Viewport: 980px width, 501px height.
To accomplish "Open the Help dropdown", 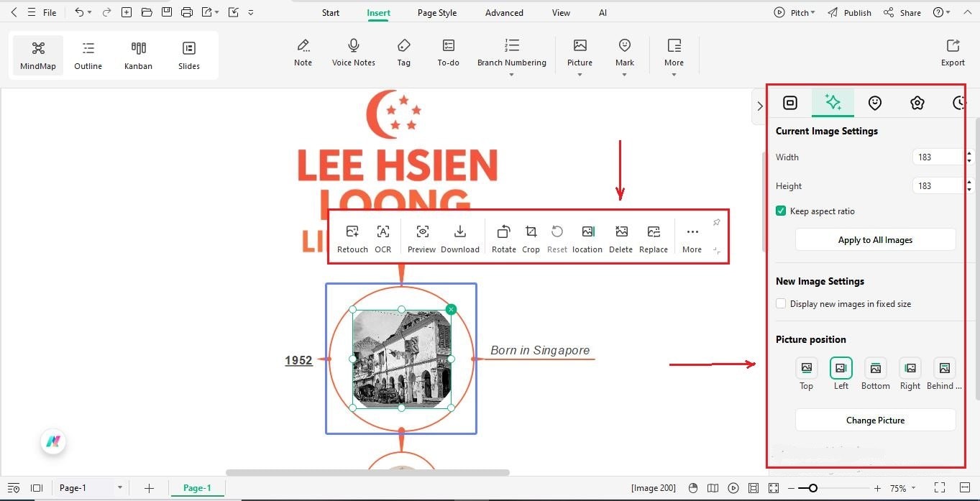I will tap(941, 12).
